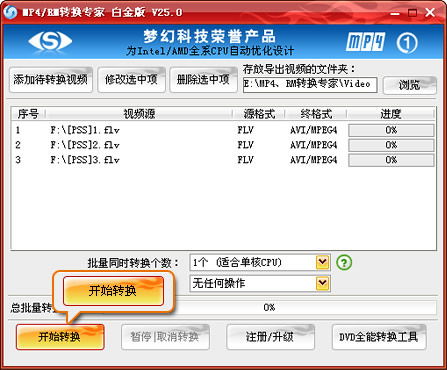Click AVI/MPEG4 target format in row 1
This screenshot has height=370, width=447.
point(314,130)
